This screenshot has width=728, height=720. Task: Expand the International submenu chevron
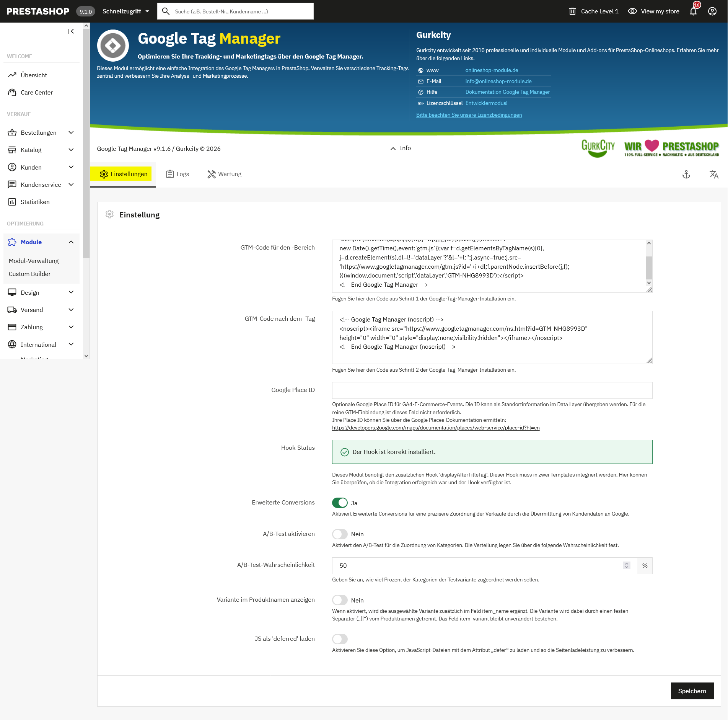tap(71, 344)
